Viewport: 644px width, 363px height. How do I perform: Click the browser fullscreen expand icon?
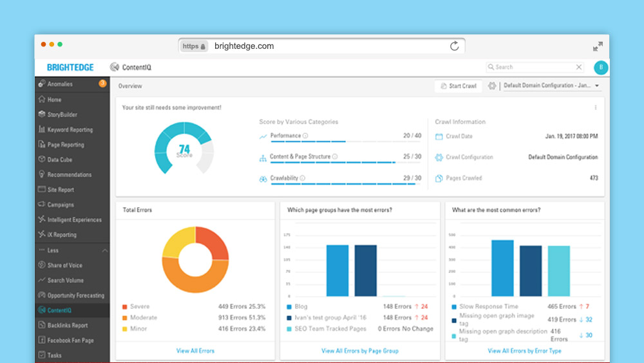tap(598, 46)
